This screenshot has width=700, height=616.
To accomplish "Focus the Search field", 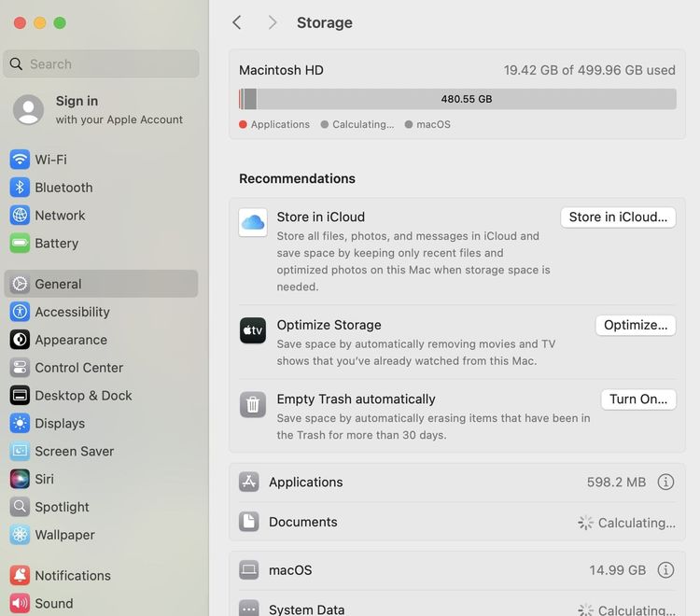I will click(101, 63).
